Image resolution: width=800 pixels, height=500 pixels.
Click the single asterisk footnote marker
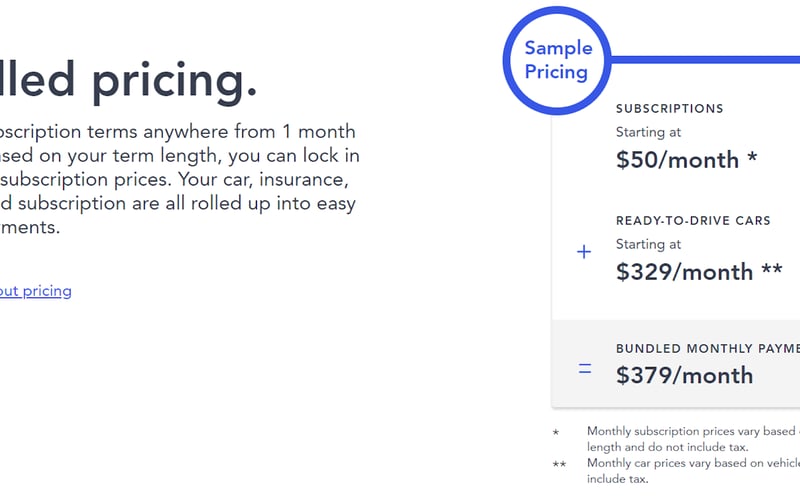click(x=556, y=432)
